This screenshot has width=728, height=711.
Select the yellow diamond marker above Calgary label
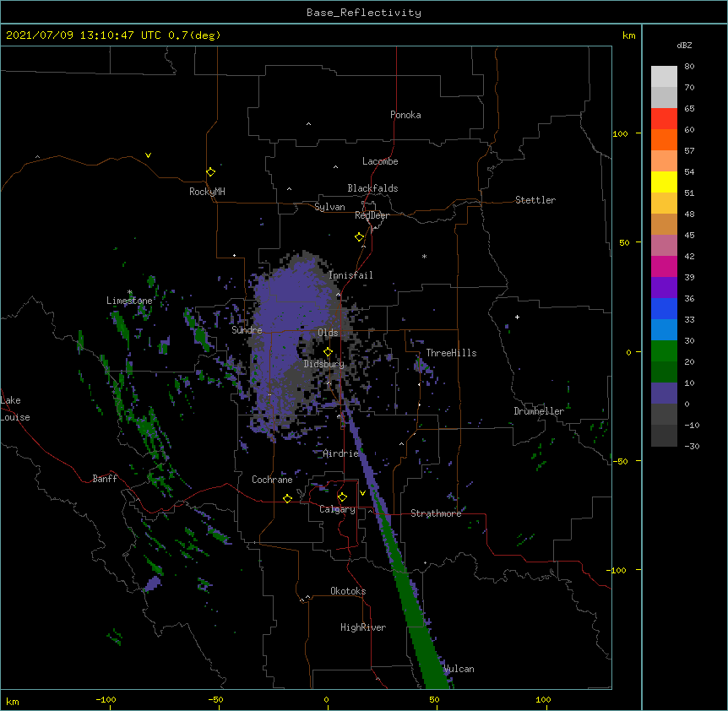tap(342, 497)
